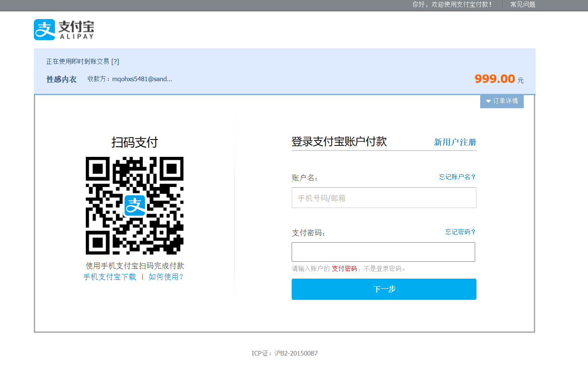
Task: Click the 账户名： field label
Action: [x=305, y=178]
